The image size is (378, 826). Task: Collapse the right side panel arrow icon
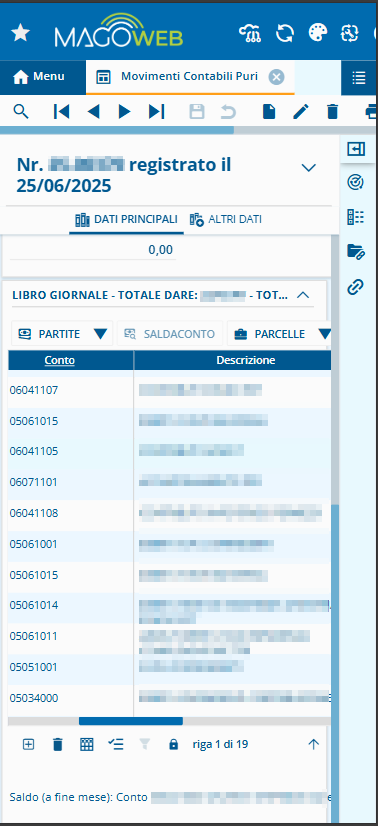356,150
